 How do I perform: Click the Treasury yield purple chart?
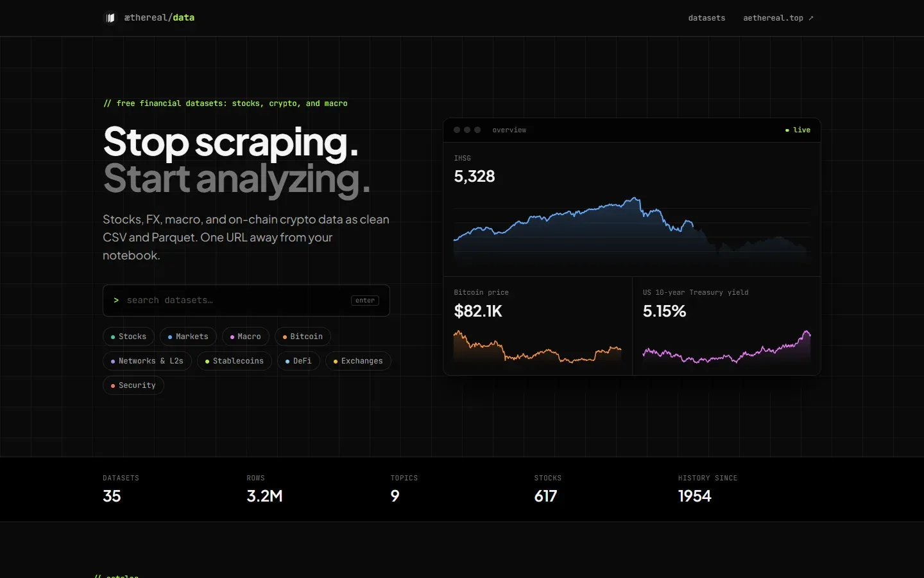(726, 347)
